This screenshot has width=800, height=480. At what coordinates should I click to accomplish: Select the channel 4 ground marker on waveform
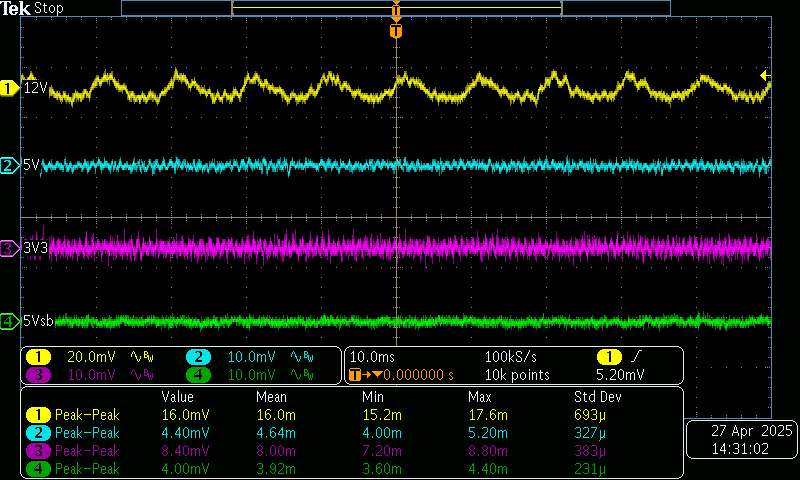coord(9,321)
